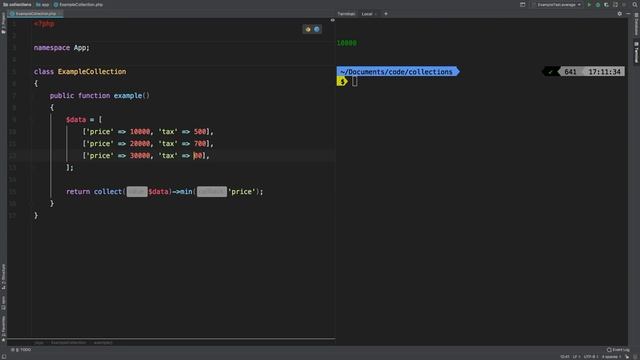Open the Search Everywhere magnifier icon
640x360 pixels.
635,4
